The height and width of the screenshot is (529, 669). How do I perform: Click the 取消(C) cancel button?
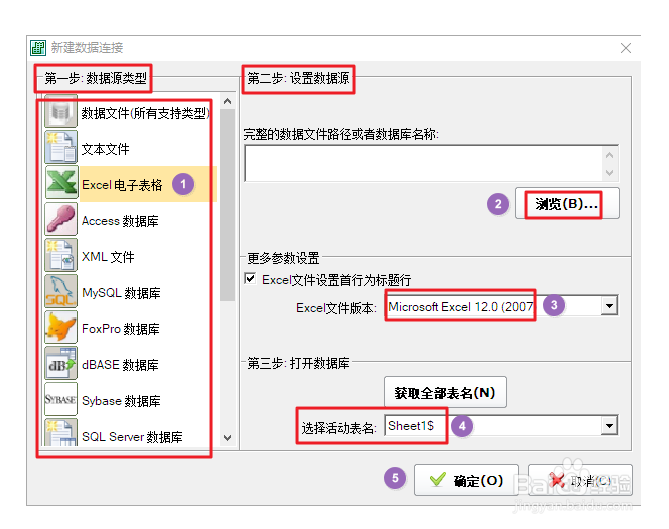(x=580, y=480)
